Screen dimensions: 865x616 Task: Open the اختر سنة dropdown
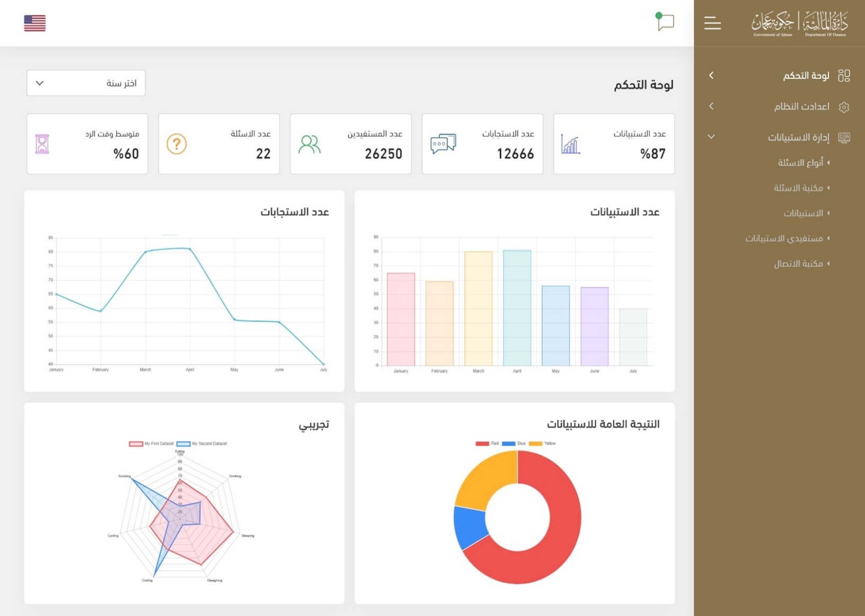point(86,83)
